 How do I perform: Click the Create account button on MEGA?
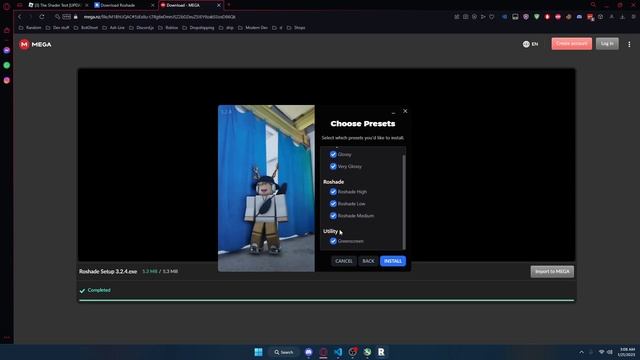(571, 44)
